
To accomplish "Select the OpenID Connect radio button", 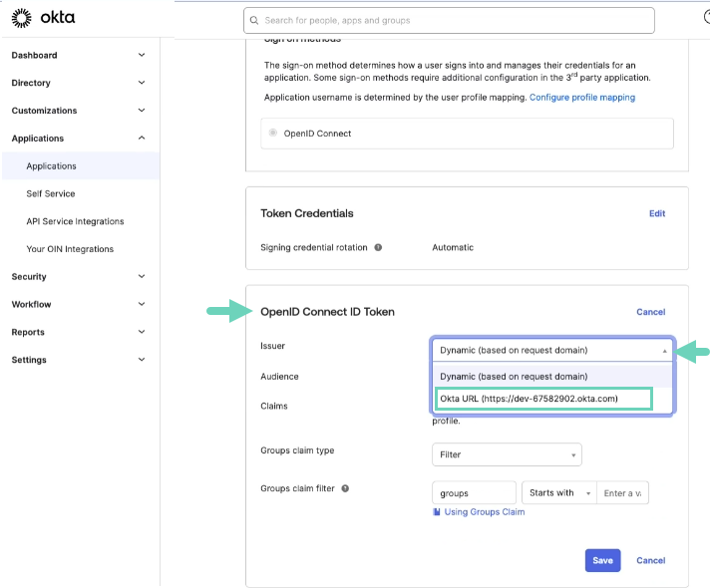I will click(273, 134).
